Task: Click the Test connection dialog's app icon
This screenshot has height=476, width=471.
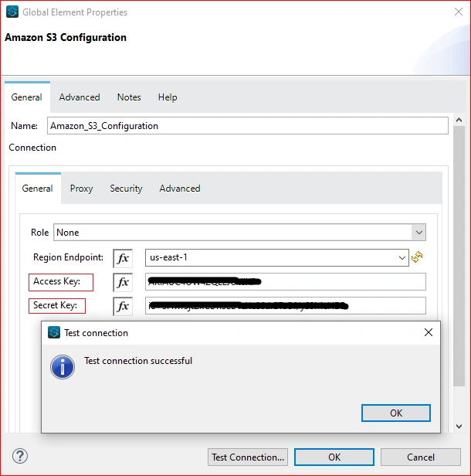Action: 54,332
